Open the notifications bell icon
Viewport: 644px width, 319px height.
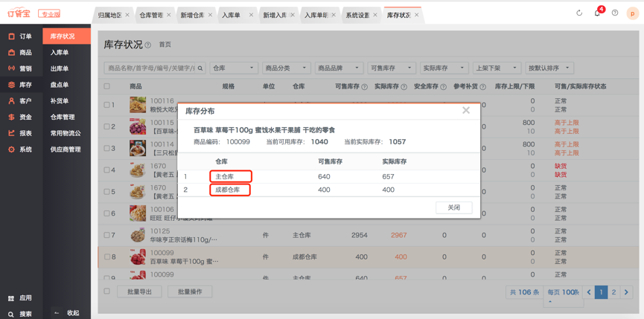click(x=597, y=13)
